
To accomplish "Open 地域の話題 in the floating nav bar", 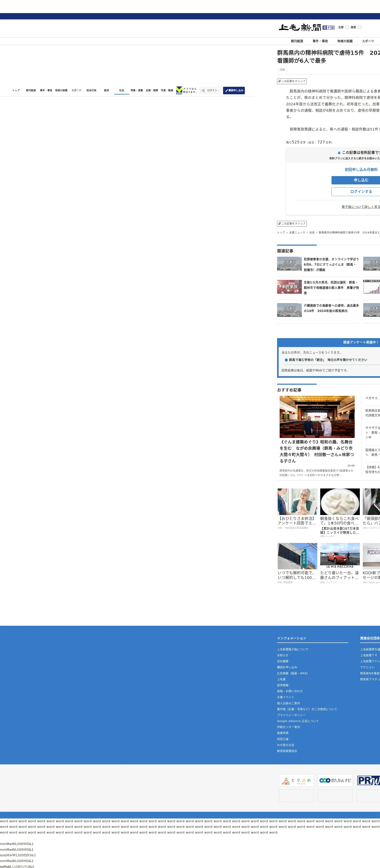I will coord(61,90).
